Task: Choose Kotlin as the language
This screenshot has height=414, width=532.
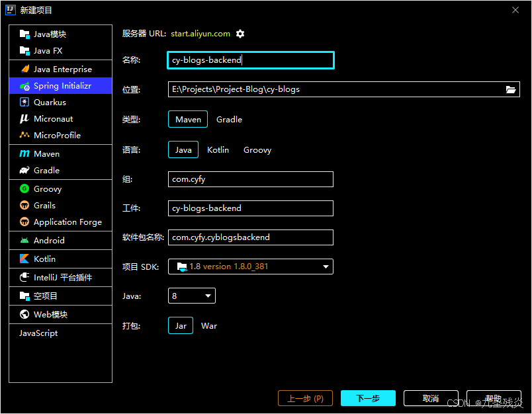Action: pyautogui.click(x=218, y=150)
